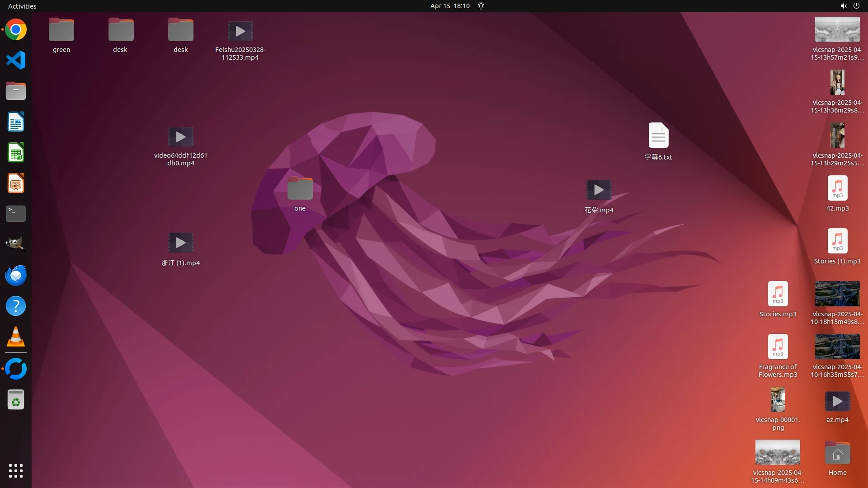Click the Activities button
This screenshot has width=868, height=488.
22,6
